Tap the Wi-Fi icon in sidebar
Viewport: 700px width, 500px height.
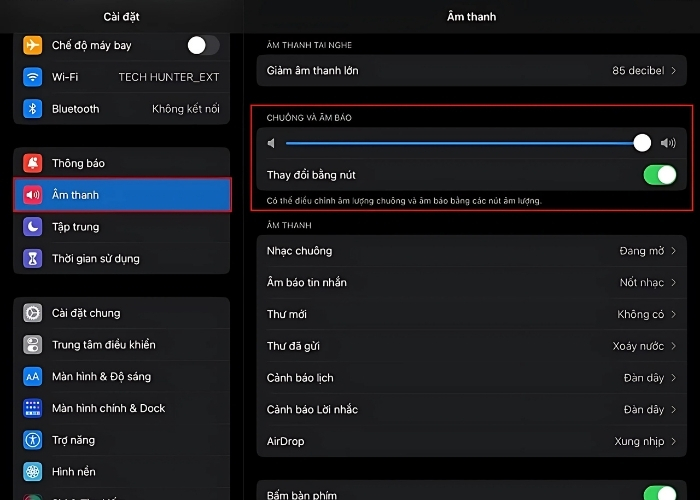click(x=33, y=77)
